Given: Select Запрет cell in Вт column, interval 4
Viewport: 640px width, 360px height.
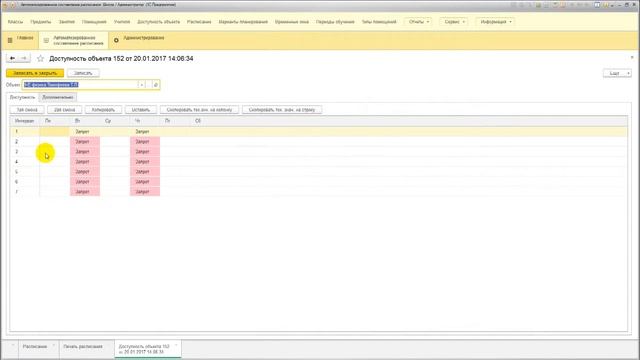Looking at the screenshot, I should 85,162.
